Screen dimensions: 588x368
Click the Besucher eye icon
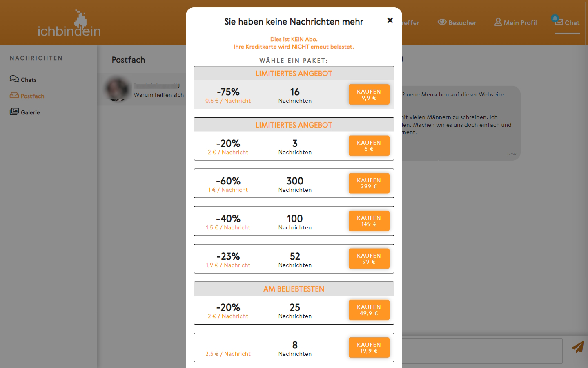pyautogui.click(x=443, y=22)
